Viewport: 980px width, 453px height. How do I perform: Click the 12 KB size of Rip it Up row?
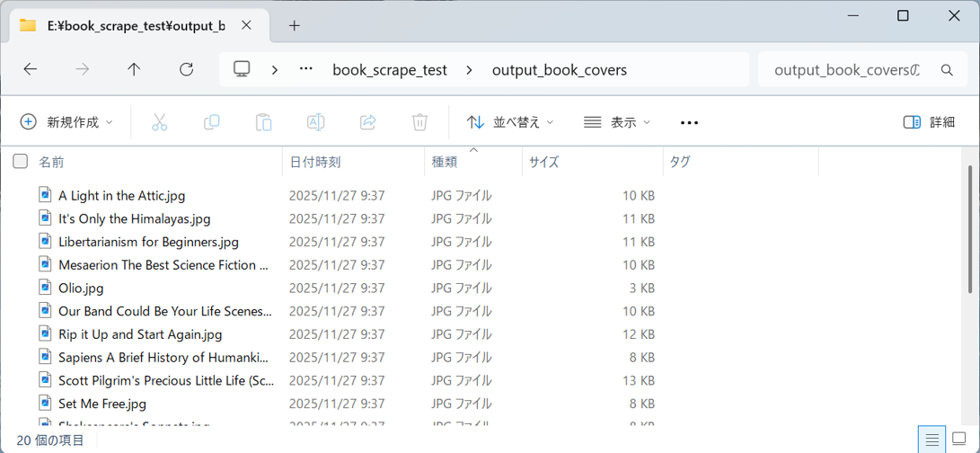tap(639, 334)
